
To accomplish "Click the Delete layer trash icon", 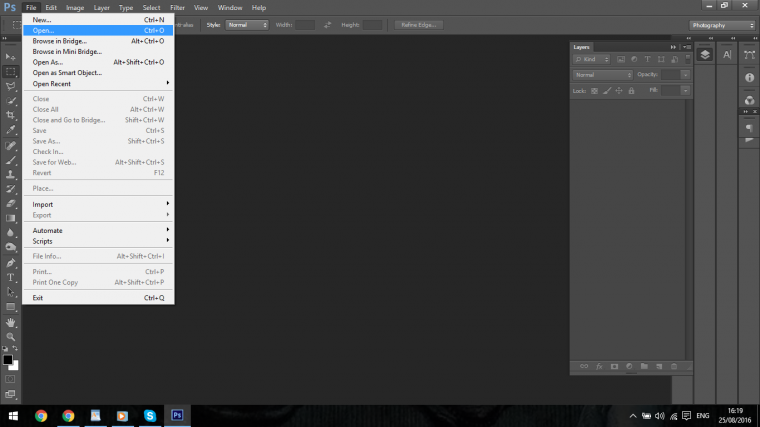I will [x=674, y=366].
